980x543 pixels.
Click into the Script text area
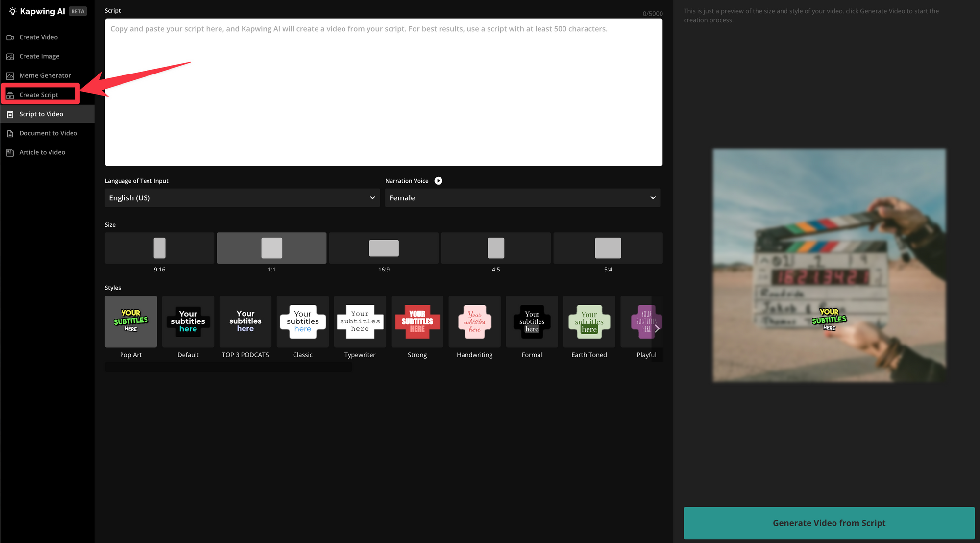point(383,93)
